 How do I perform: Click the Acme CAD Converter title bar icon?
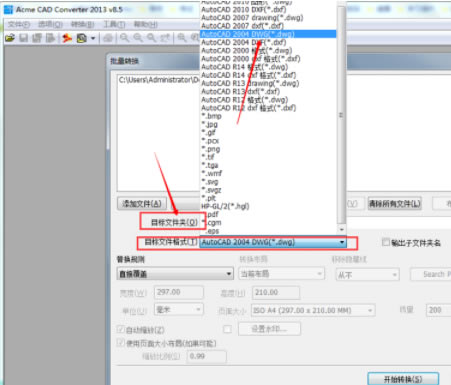click(x=8, y=10)
